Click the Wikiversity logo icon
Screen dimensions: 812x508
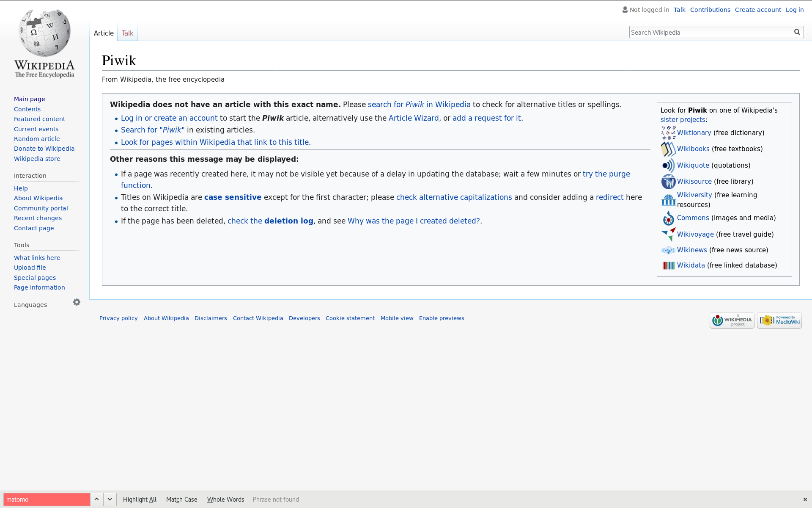pyautogui.click(x=668, y=200)
